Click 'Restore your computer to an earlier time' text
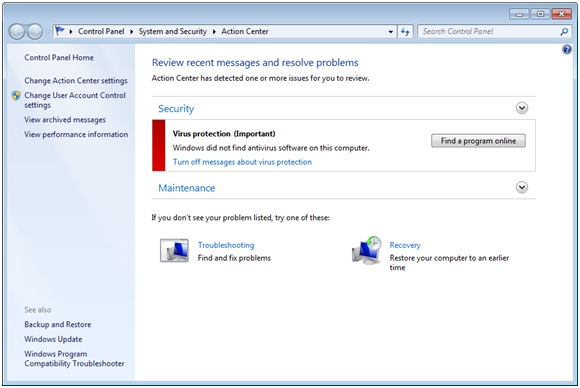The image size is (580, 388). coord(449,263)
